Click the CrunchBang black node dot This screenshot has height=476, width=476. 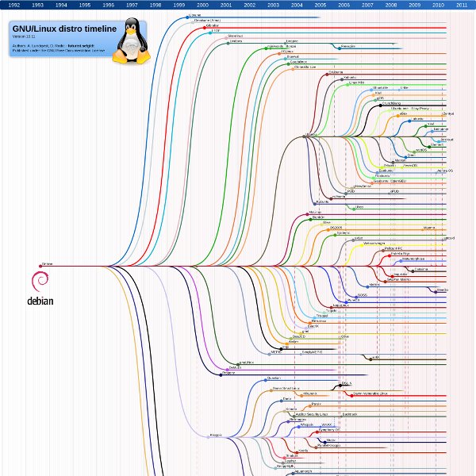[380, 106]
